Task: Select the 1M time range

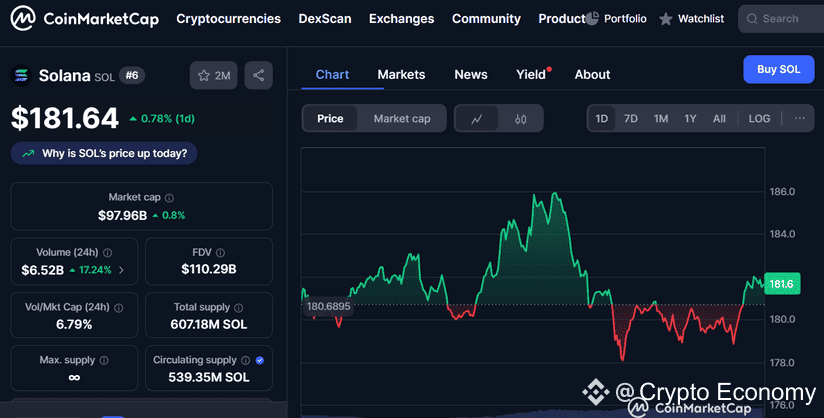Action: pos(661,119)
